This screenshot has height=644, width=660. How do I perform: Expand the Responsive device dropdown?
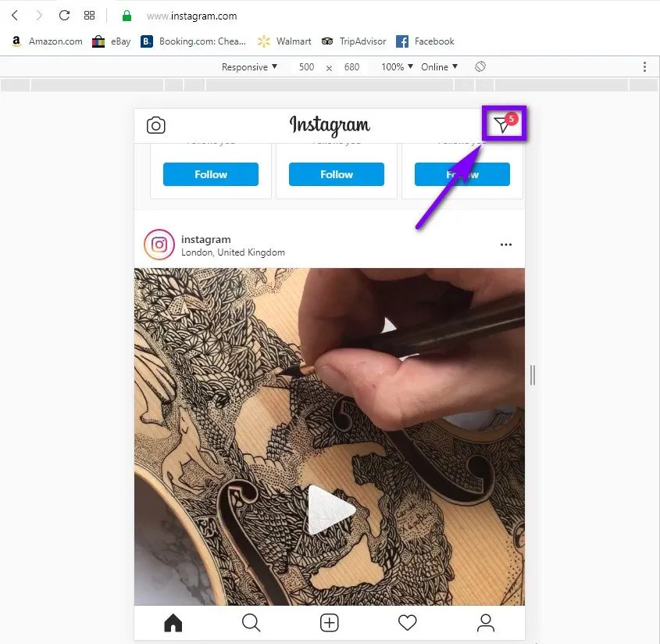click(x=249, y=67)
